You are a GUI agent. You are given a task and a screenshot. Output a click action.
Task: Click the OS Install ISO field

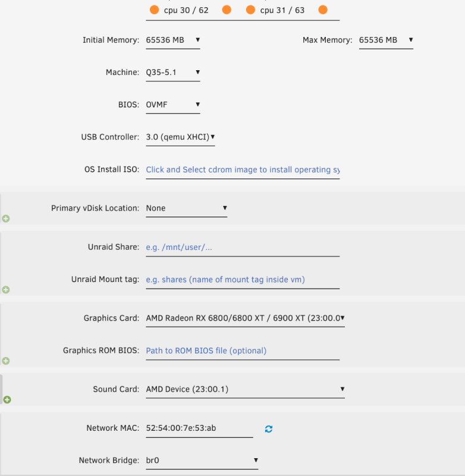click(x=243, y=170)
